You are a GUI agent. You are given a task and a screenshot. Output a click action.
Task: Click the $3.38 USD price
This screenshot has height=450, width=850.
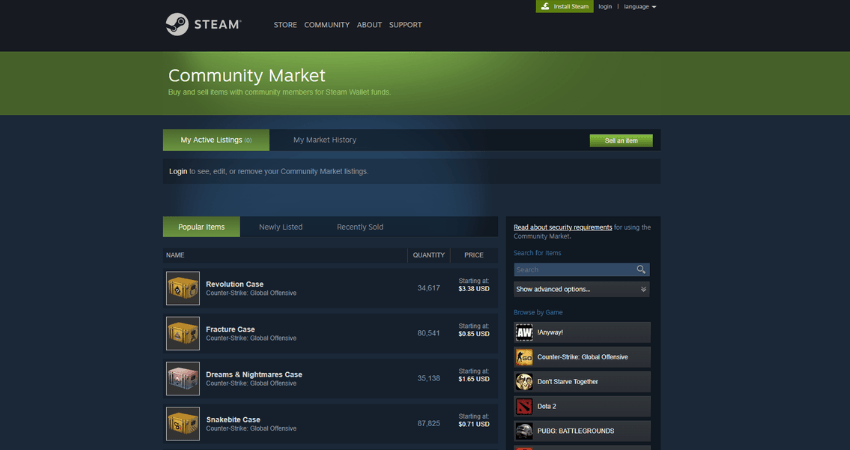point(474,289)
